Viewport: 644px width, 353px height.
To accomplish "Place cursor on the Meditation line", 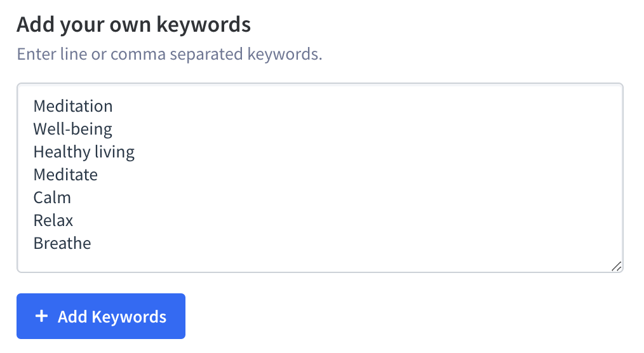I will tap(73, 106).
